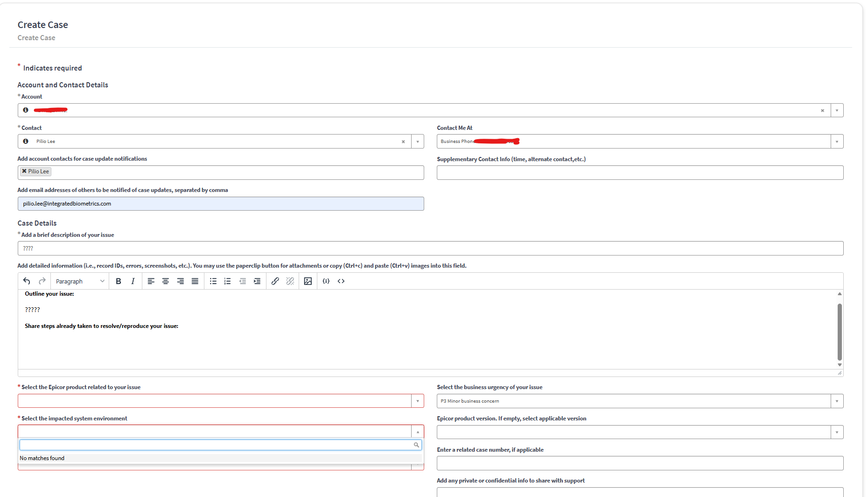The height and width of the screenshot is (497, 868).
Task: Undo the last edit in the editor
Action: pyautogui.click(x=27, y=281)
